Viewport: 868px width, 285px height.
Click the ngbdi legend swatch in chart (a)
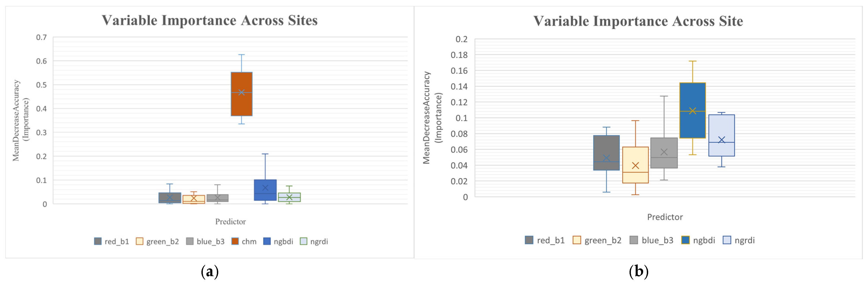pos(267,241)
